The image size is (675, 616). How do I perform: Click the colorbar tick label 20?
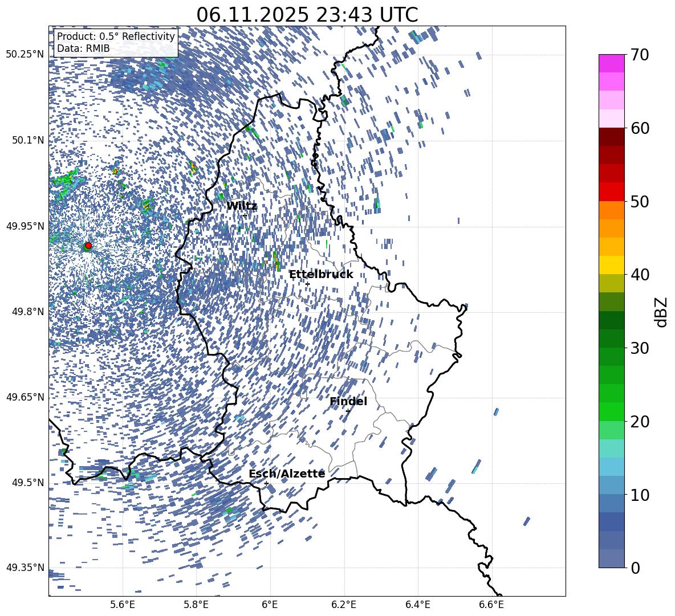pos(640,421)
